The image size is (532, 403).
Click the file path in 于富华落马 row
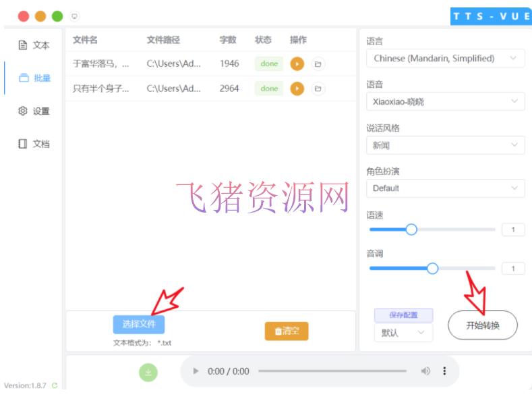click(173, 63)
